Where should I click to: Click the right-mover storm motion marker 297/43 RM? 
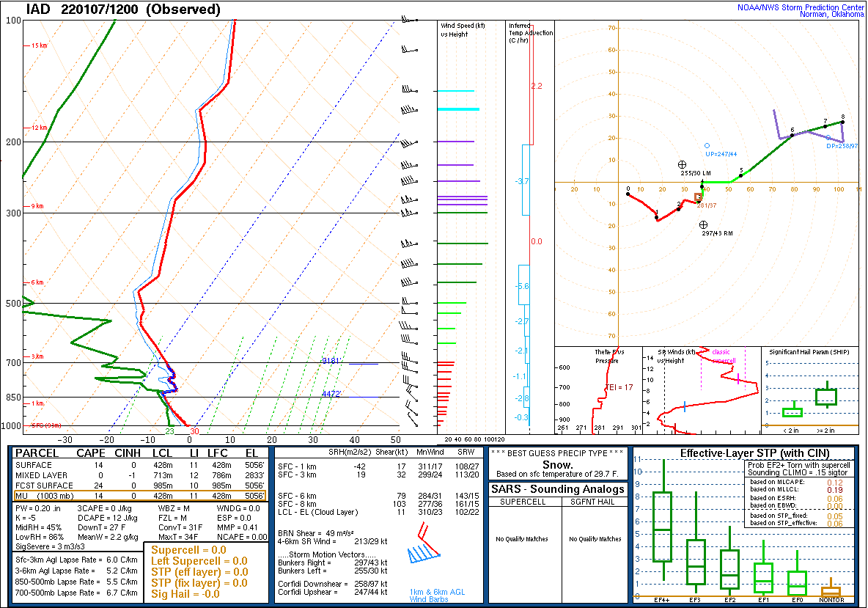(703, 225)
